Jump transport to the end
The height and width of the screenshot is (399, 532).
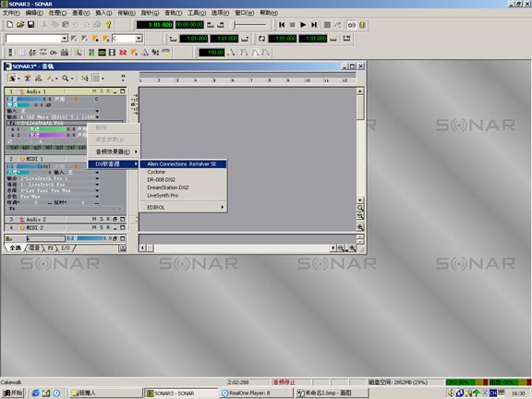pos(314,25)
